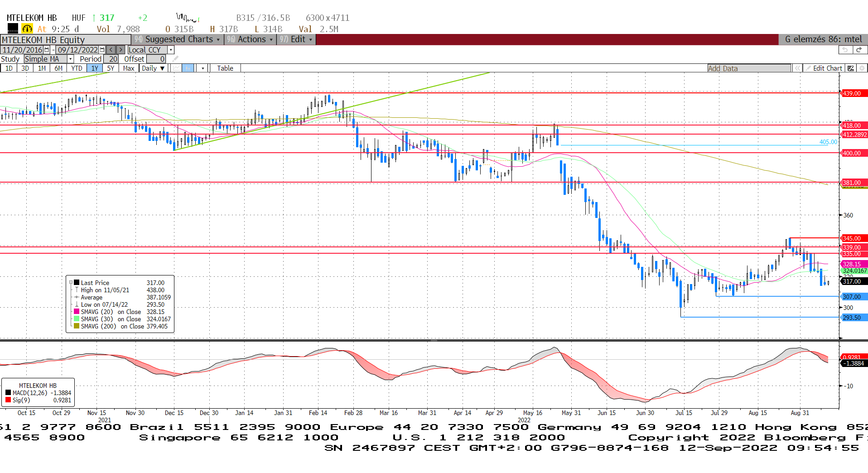Select the 3D time range
This screenshot has height=473, width=868.
tap(25, 68)
